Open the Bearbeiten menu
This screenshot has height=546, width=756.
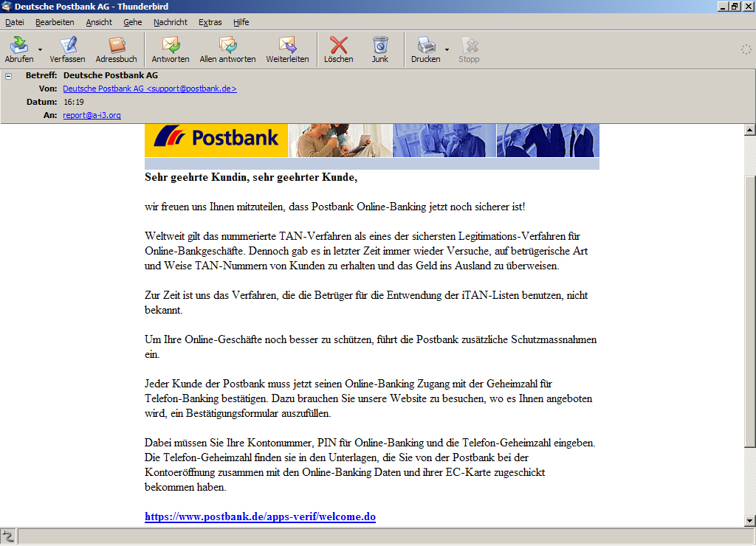tap(55, 22)
